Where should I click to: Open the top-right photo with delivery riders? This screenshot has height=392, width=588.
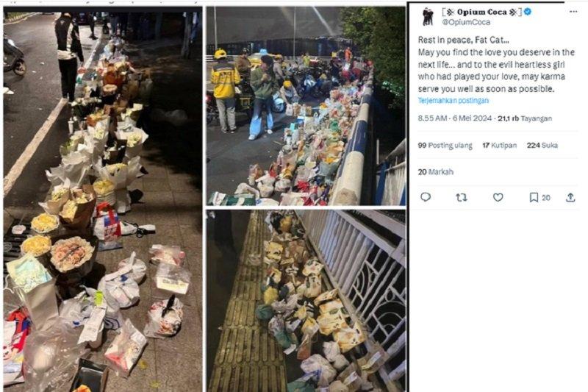point(306,106)
